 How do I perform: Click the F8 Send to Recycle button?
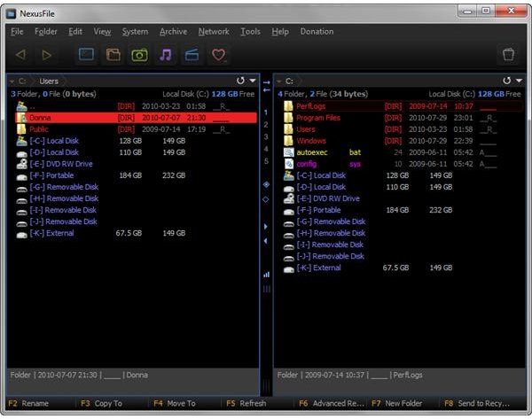(477, 403)
